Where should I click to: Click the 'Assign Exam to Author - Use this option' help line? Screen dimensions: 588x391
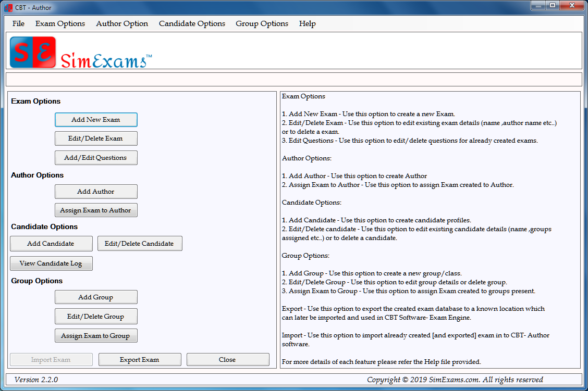click(398, 185)
